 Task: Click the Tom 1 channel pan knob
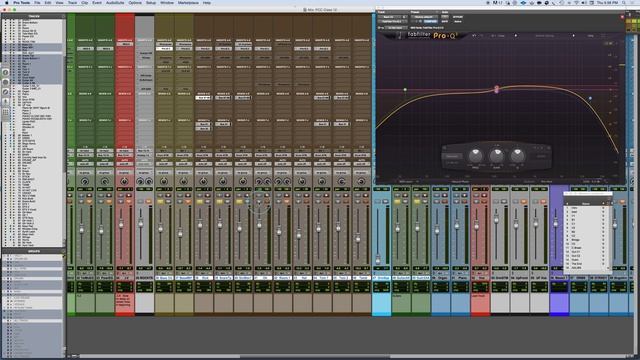point(322,181)
